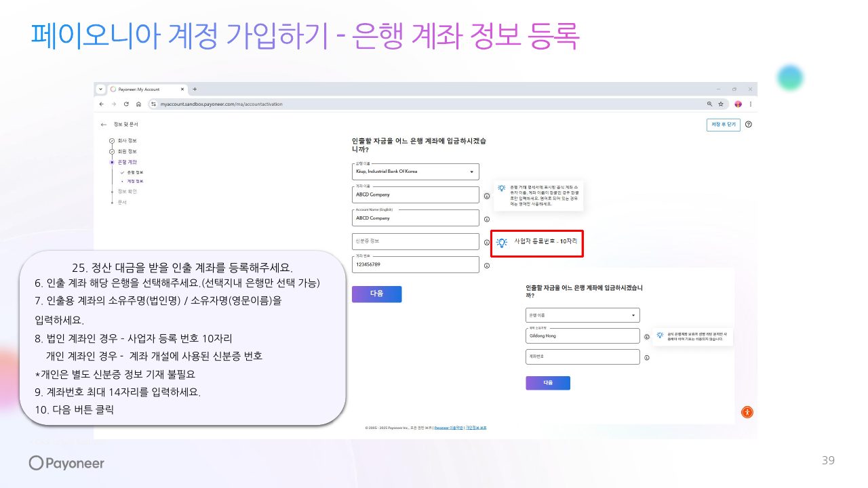Click the 계좌 이름 field with ABCD Company

pyautogui.click(x=415, y=195)
